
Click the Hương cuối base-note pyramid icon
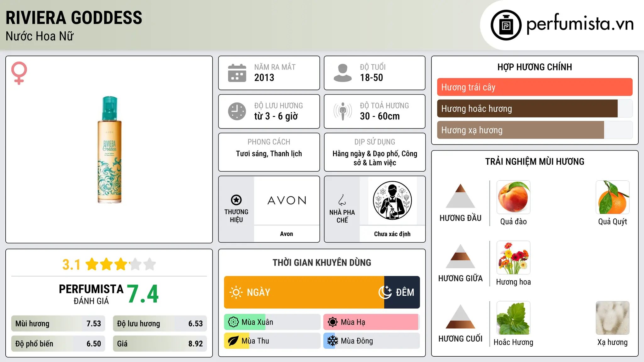(460, 316)
